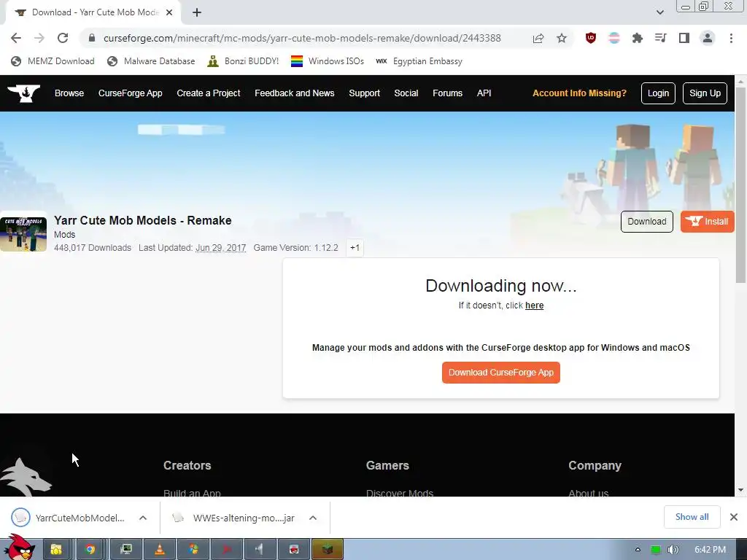Screen dimensions: 747x560
Task: Open the Malware Database bookmark
Action: tap(151, 61)
